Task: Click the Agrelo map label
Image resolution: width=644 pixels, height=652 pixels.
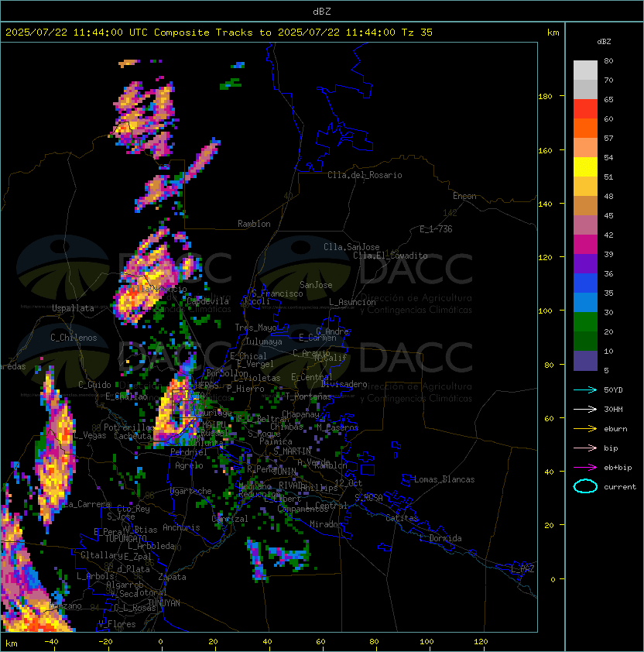Action: 189,465
